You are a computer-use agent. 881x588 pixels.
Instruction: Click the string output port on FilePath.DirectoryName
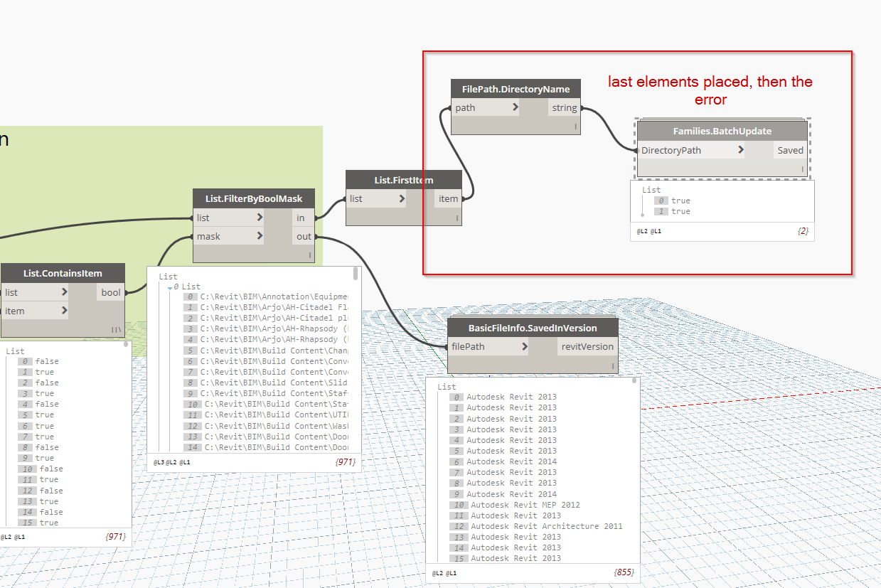pyautogui.click(x=564, y=107)
